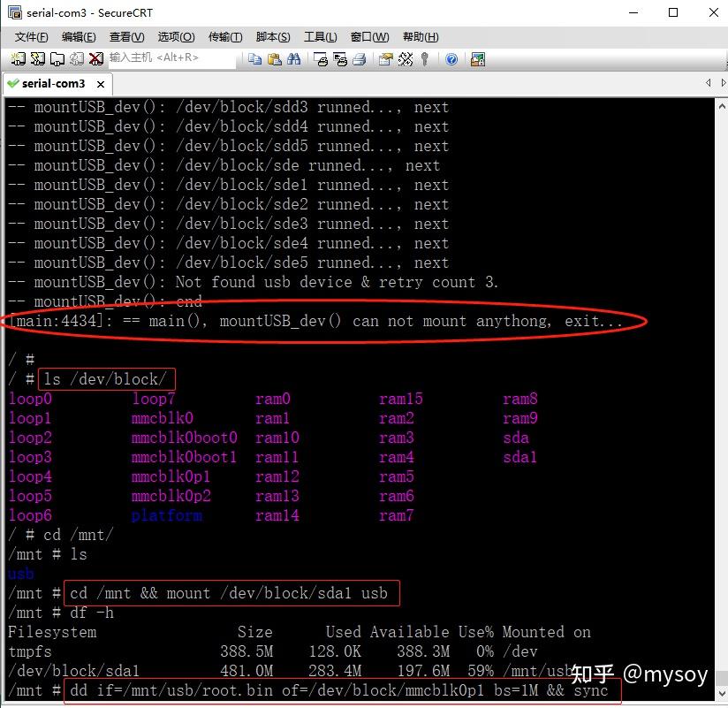Click the Public Key Assistant icon

(424, 59)
